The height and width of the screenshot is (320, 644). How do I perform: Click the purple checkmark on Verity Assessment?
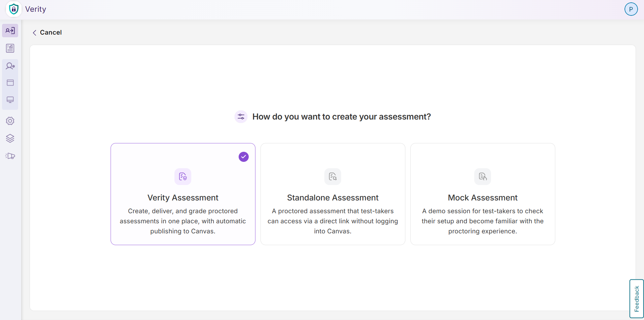coord(244,157)
